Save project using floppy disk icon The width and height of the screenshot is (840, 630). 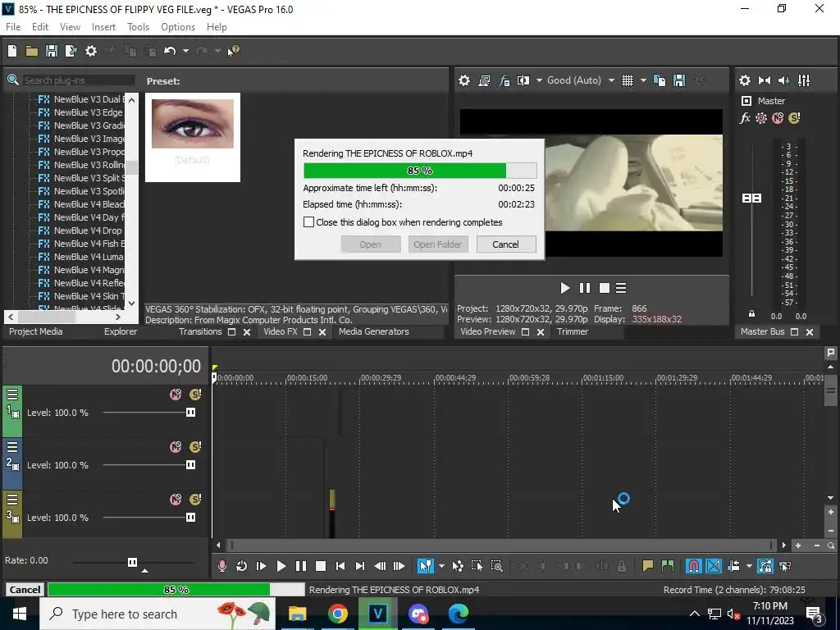click(x=52, y=51)
